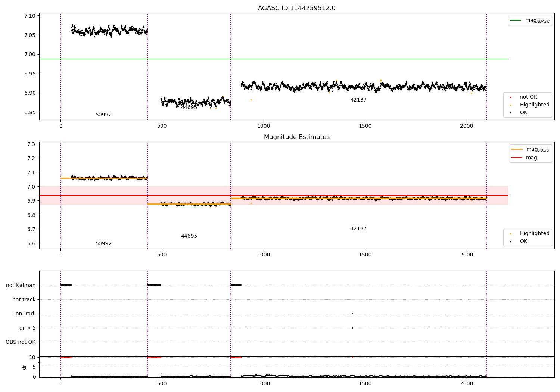
Task: Click the 7.2 y-axis tick in the middle plot
Action: 31,159
